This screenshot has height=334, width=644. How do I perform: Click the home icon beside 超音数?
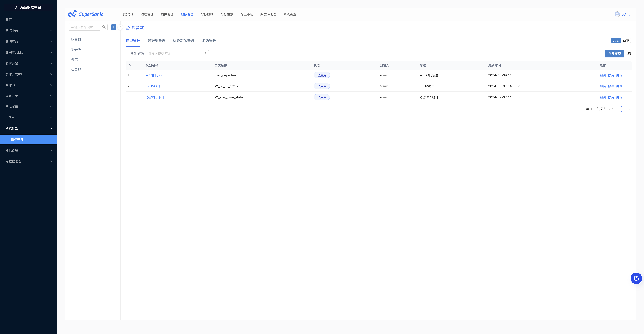click(128, 28)
